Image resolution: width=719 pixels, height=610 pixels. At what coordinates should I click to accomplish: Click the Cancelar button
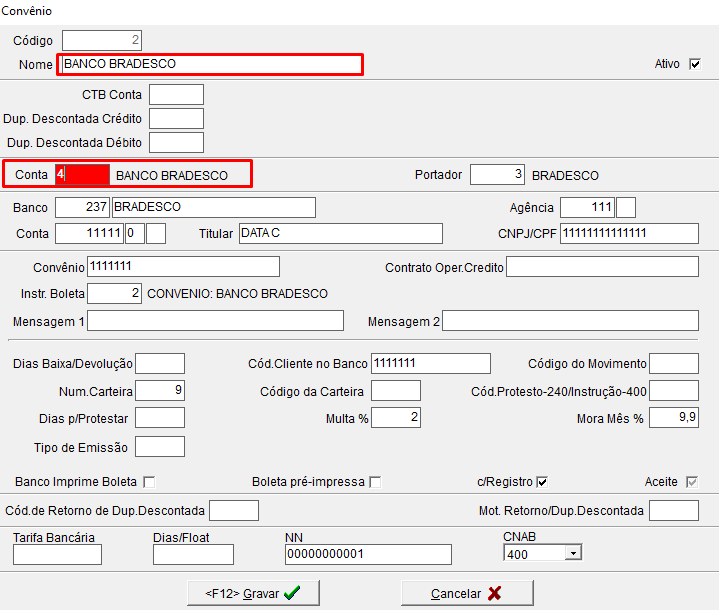click(467, 593)
